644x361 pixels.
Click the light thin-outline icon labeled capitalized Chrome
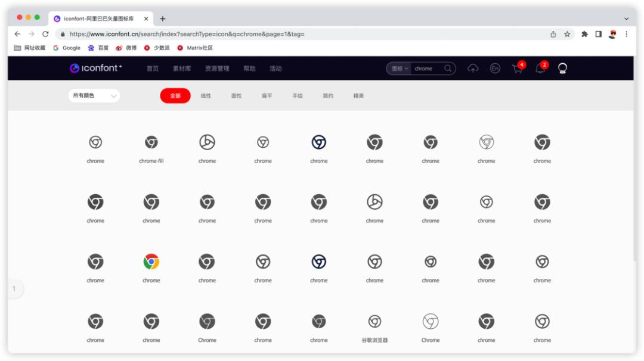click(x=431, y=322)
